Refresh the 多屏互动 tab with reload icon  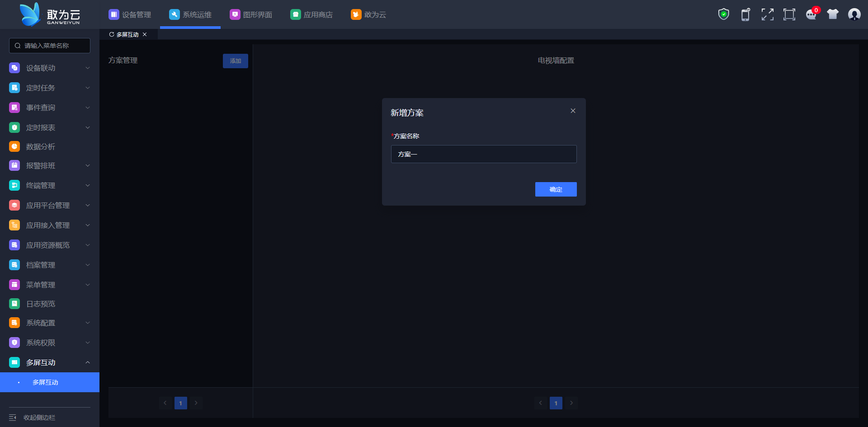(x=112, y=34)
